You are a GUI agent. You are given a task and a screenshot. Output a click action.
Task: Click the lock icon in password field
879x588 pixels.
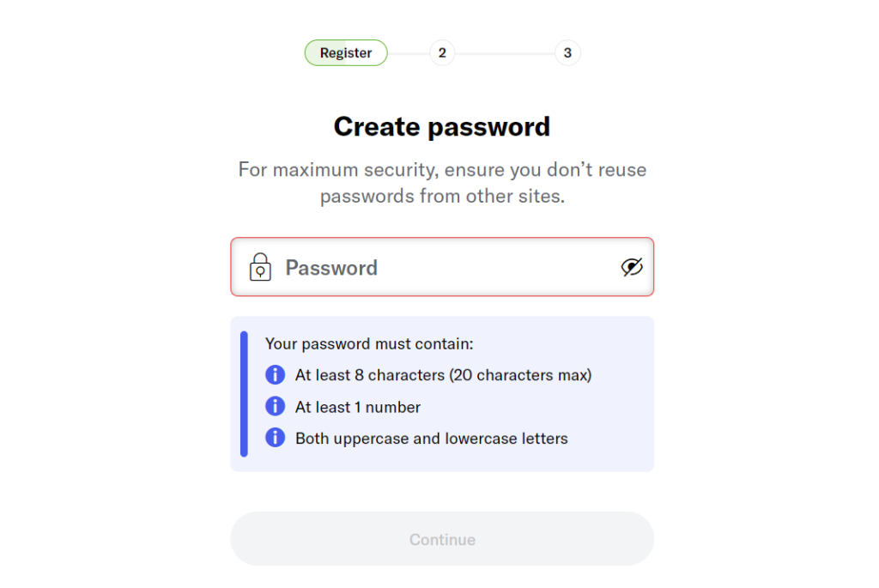coord(260,267)
